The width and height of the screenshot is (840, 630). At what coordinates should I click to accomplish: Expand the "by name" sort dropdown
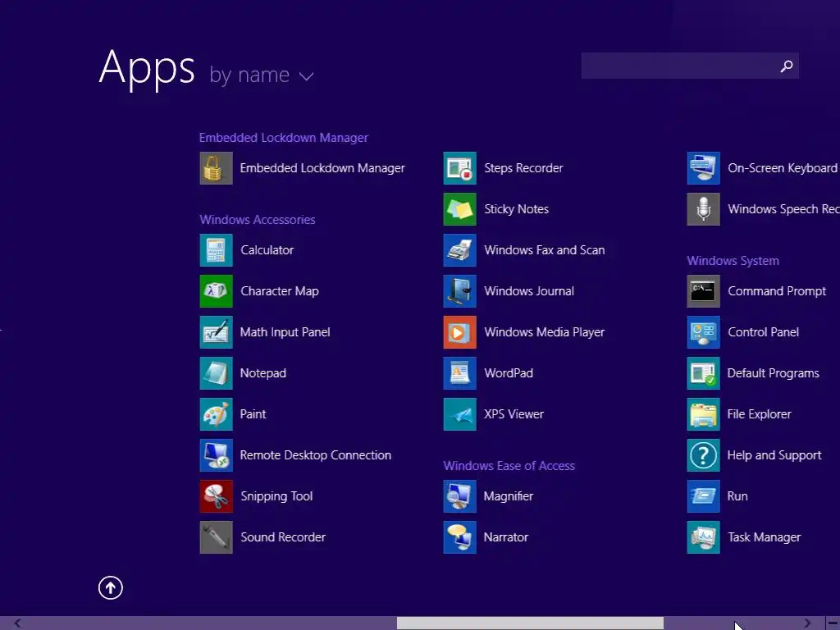tap(262, 75)
